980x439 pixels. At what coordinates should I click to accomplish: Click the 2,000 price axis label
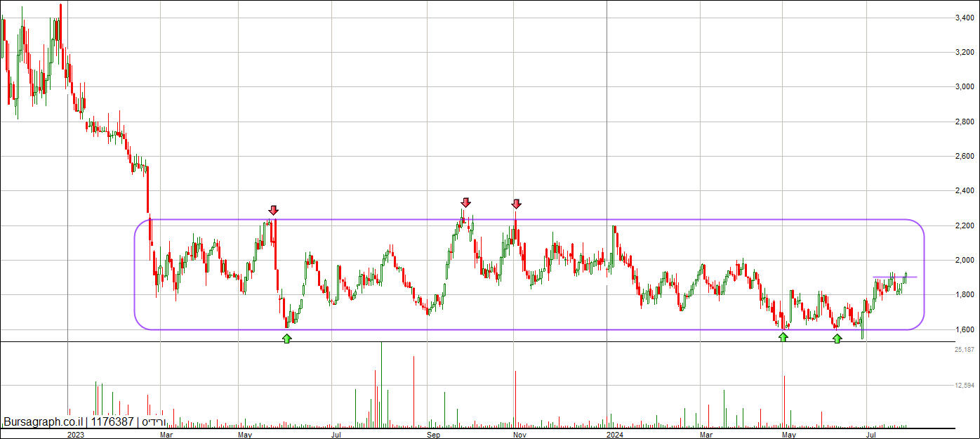point(965,260)
